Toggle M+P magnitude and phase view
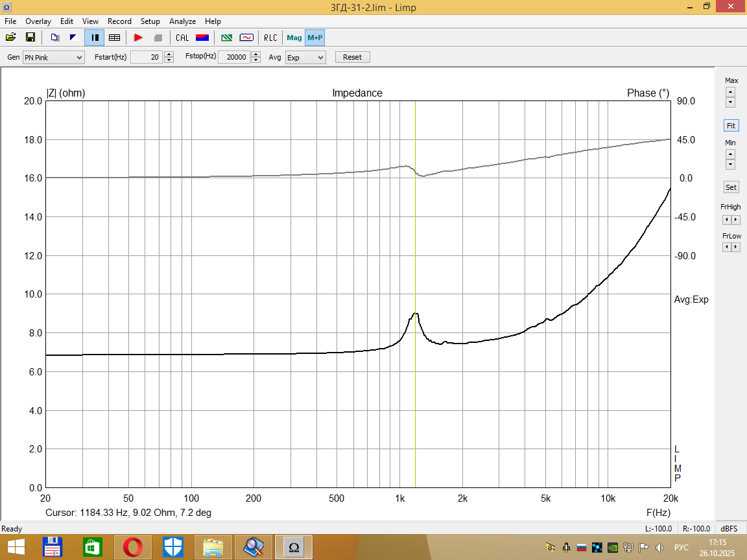 coord(315,38)
